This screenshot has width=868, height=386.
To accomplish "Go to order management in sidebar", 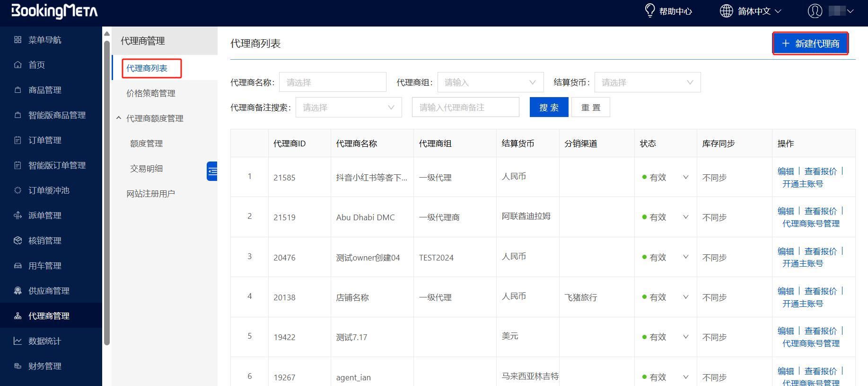I will pyautogui.click(x=44, y=140).
